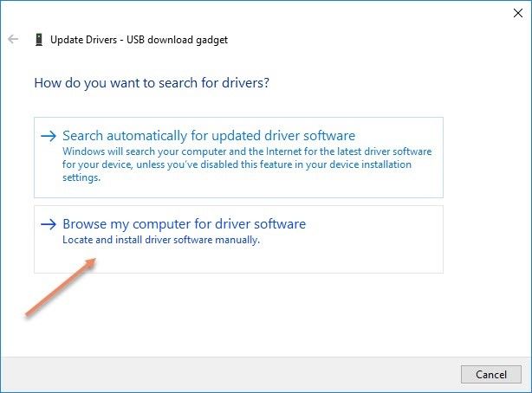Click the title text 'Update Drivers - USB download gadget'
Screen dimensions: 532x393
pyautogui.click(x=139, y=40)
